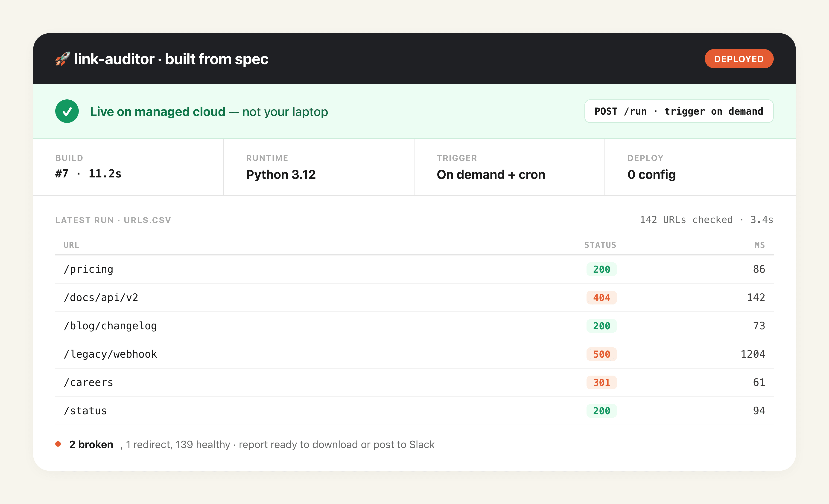Click the rocket icon in the header
Screen dimensions: 829x504
(63, 59)
